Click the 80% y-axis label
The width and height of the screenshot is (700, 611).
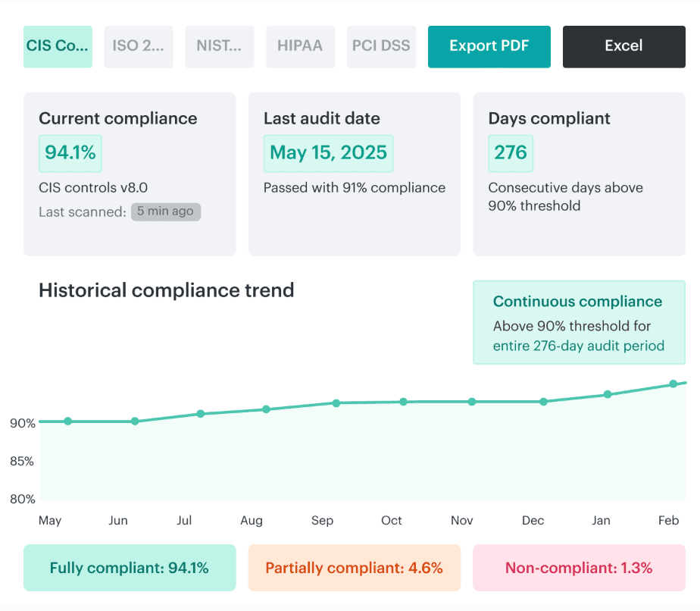[x=22, y=499]
